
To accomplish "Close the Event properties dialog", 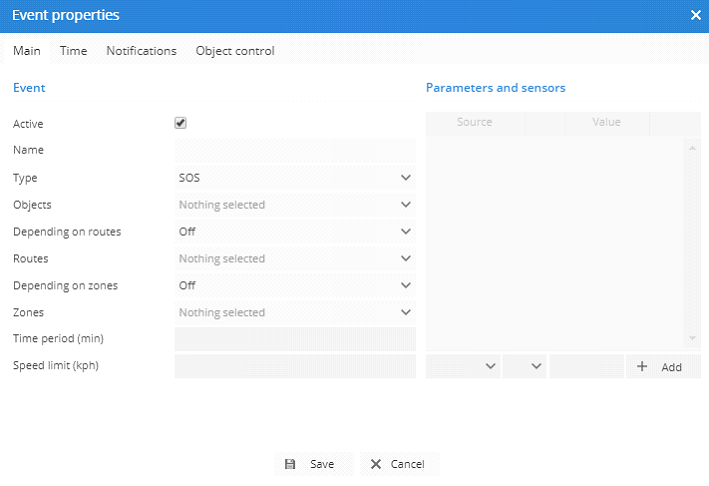I will (695, 15).
